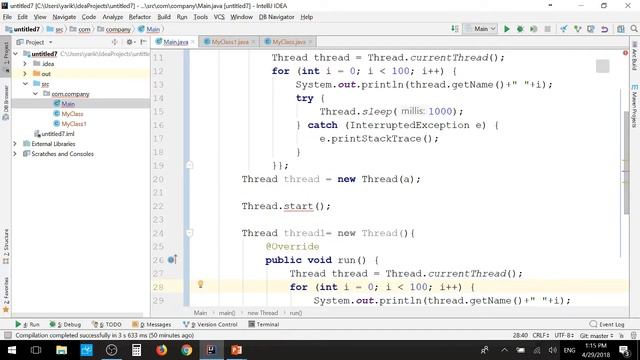Open Ant Build side tool window
The height and width of the screenshot is (360, 640).
coord(634,57)
